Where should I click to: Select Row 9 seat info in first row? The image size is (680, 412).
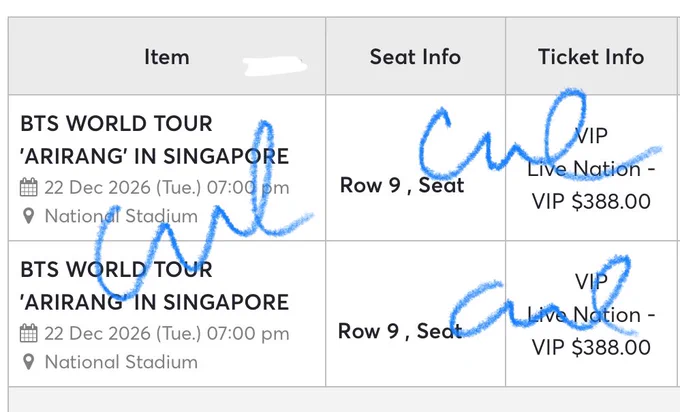402,186
